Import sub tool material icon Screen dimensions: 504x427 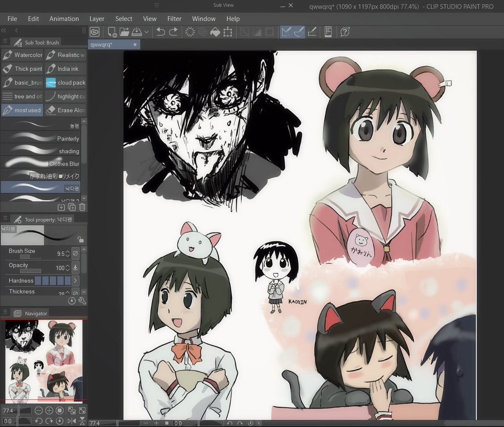(x=61, y=207)
